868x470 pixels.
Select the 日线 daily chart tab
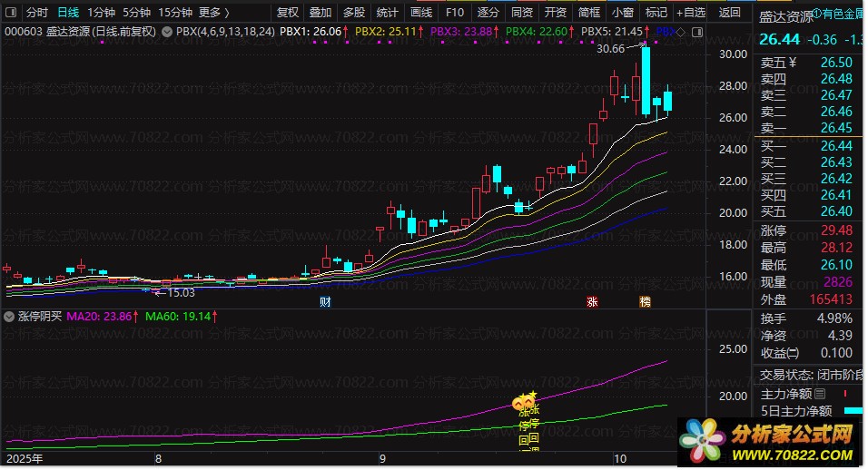click(x=68, y=12)
